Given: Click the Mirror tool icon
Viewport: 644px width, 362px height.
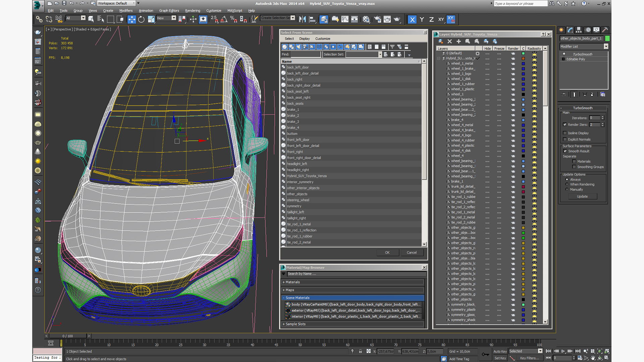Looking at the screenshot, I should coord(302,19).
